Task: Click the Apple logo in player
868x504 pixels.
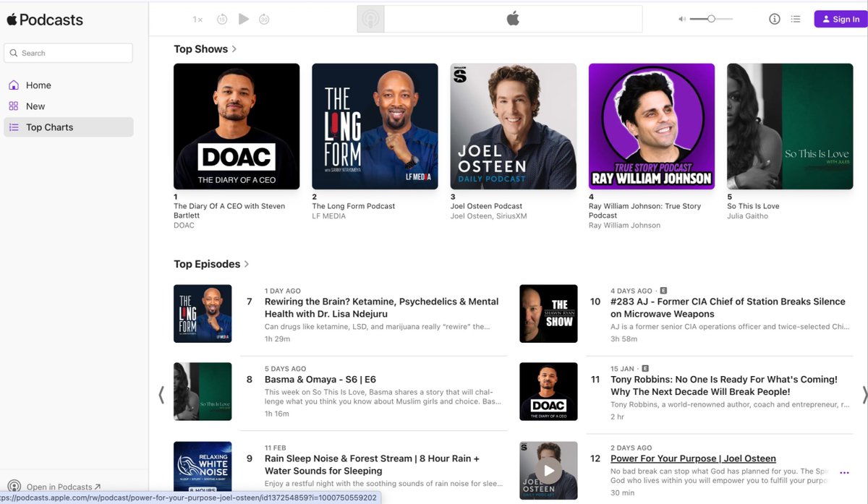Action: click(x=513, y=19)
